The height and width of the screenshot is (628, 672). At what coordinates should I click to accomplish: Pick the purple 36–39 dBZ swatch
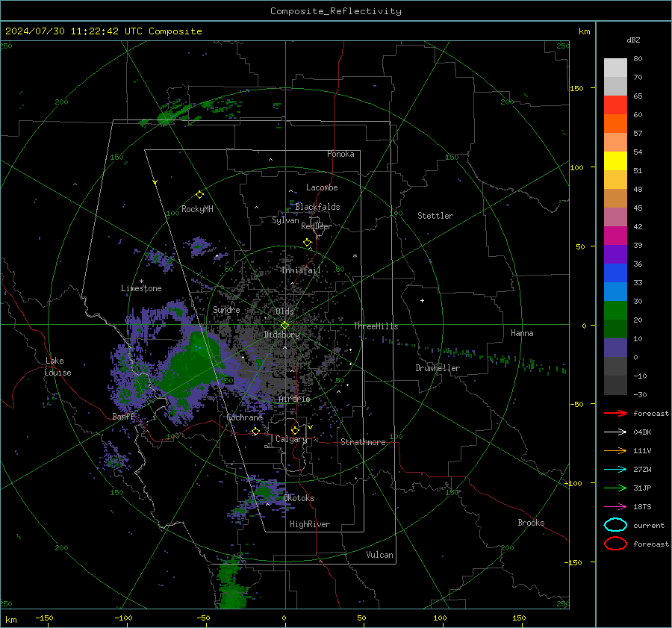(x=615, y=255)
